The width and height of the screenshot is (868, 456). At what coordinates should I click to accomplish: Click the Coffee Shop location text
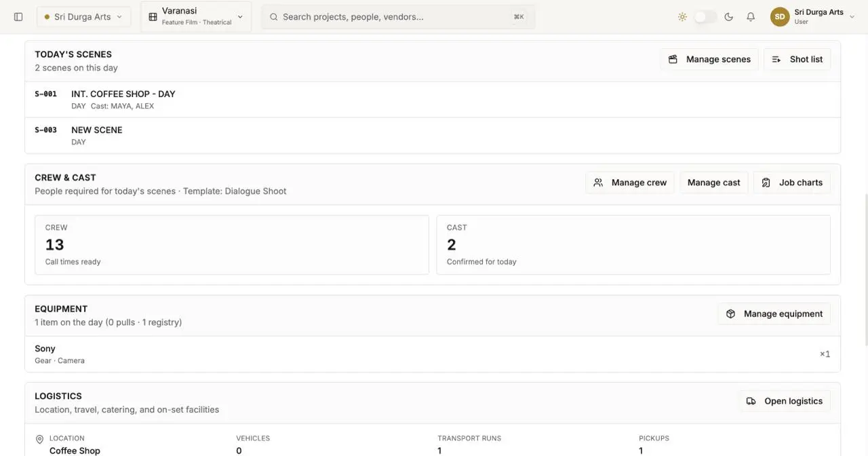(x=75, y=451)
